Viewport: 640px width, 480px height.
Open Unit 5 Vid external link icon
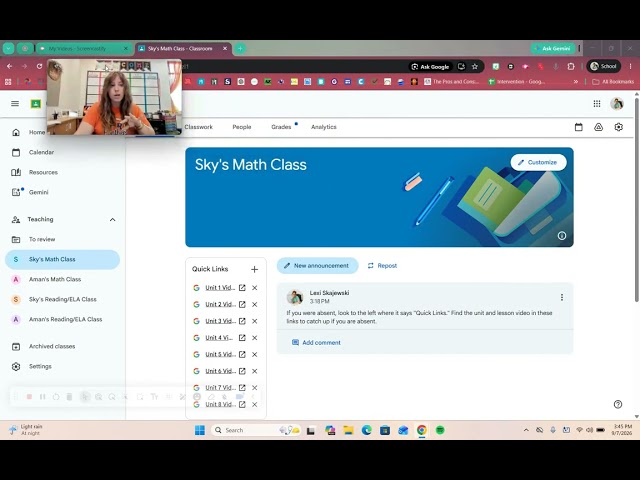[242, 354]
